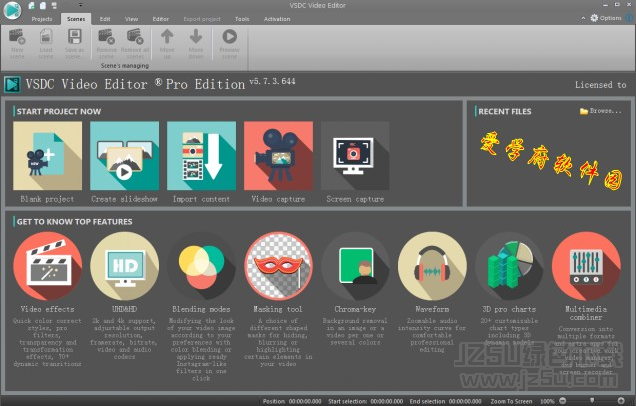Click the Remove scene icon
This screenshot has height=406, width=636.
pyautogui.click(x=106, y=37)
